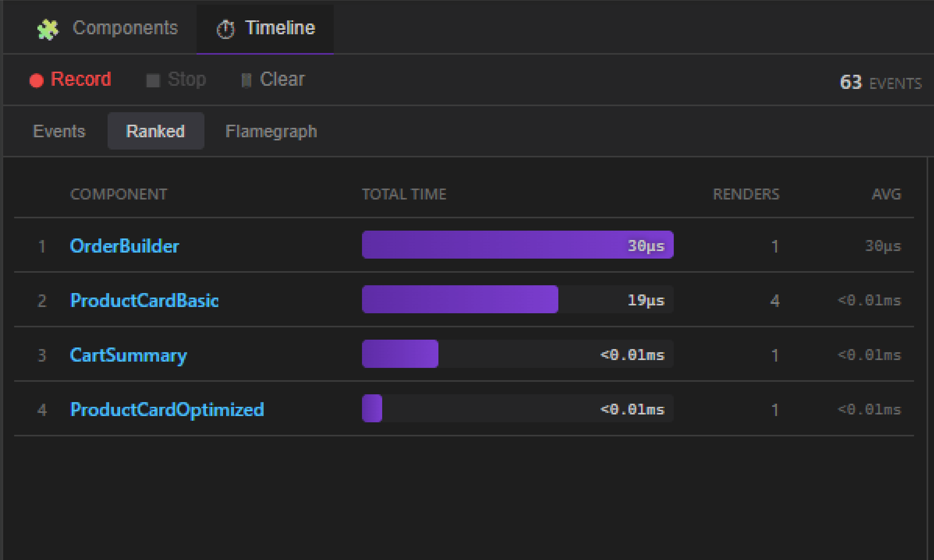Open the OrderBuilder component
The width and height of the screenshot is (934, 560).
(125, 246)
